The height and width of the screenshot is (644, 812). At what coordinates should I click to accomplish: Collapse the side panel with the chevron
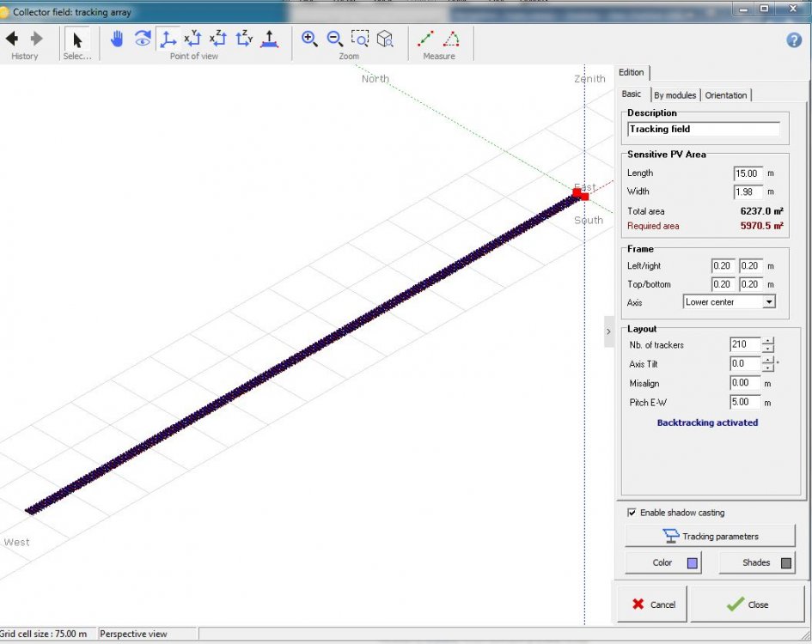(609, 331)
